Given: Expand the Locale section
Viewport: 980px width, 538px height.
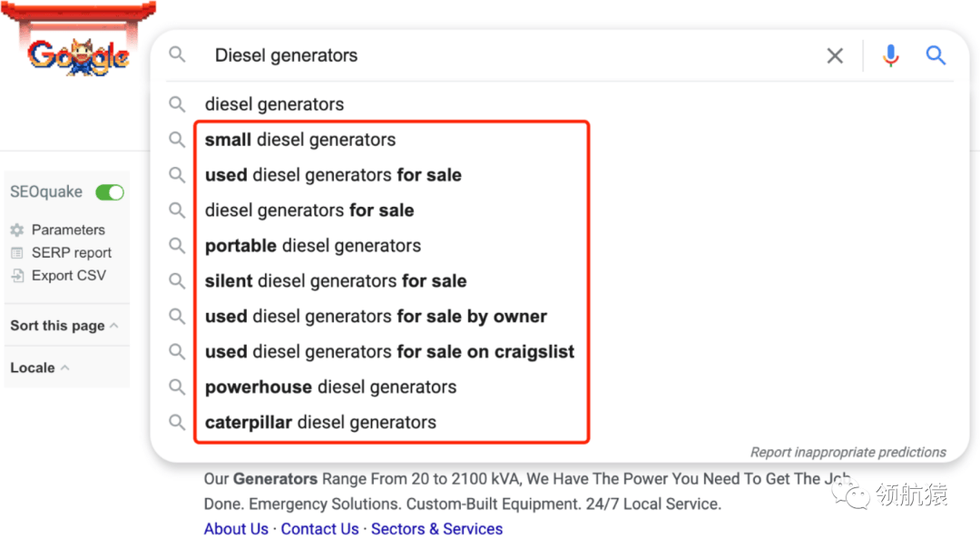Looking at the screenshot, I should coord(39,367).
